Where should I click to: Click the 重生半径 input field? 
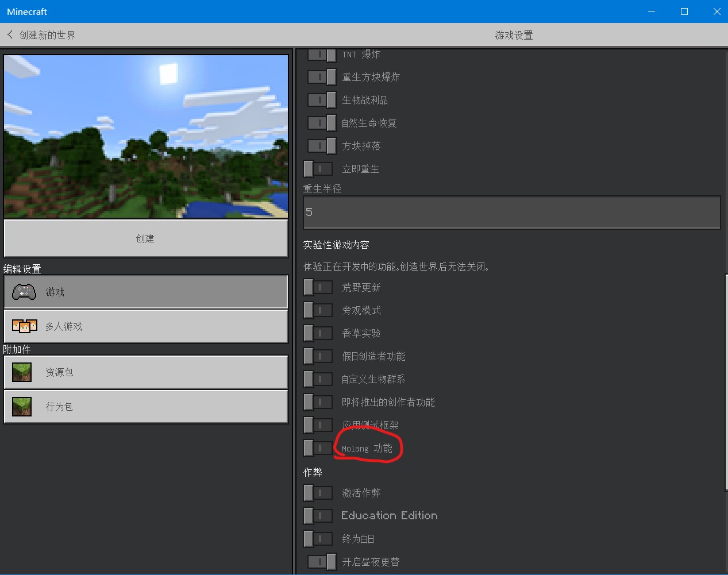pyautogui.click(x=511, y=213)
